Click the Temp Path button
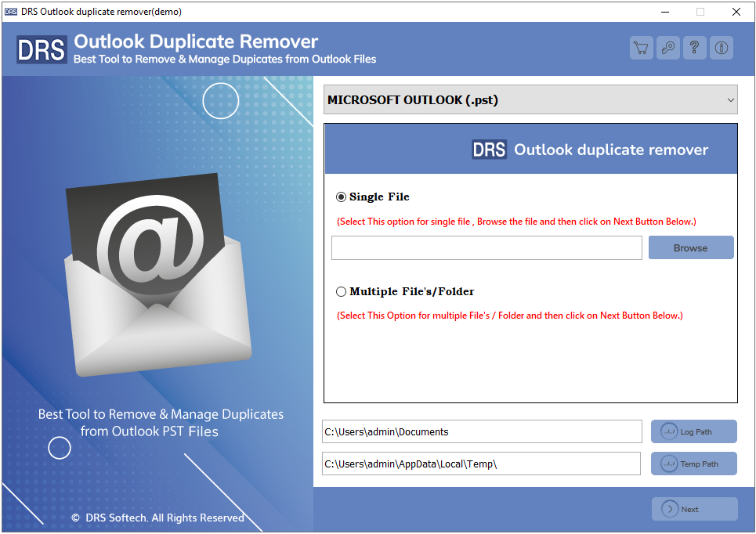Image resolution: width=756 pixels, height=534 pixels. 694,464
